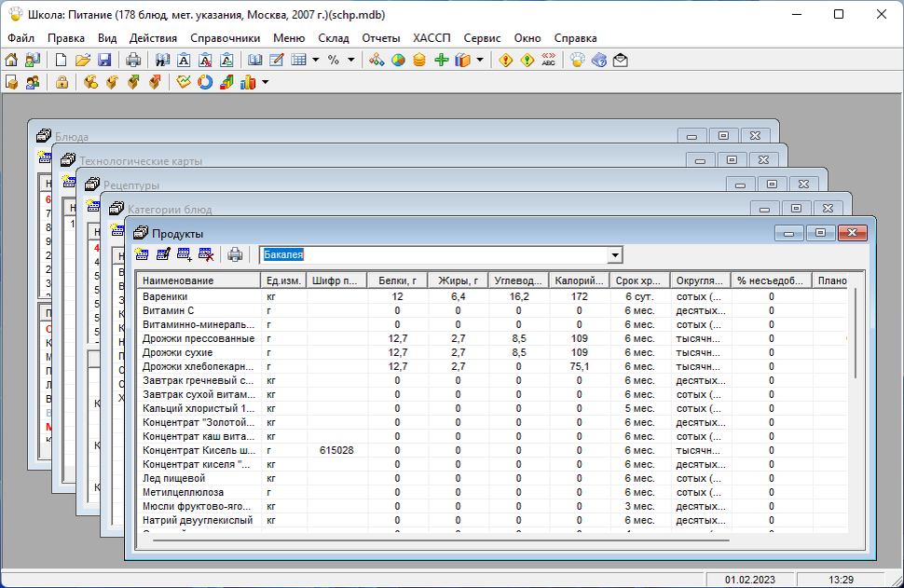This screenshot has width=904, height=588.
Task: Click the two people users icon
Action: coord(33,82)
